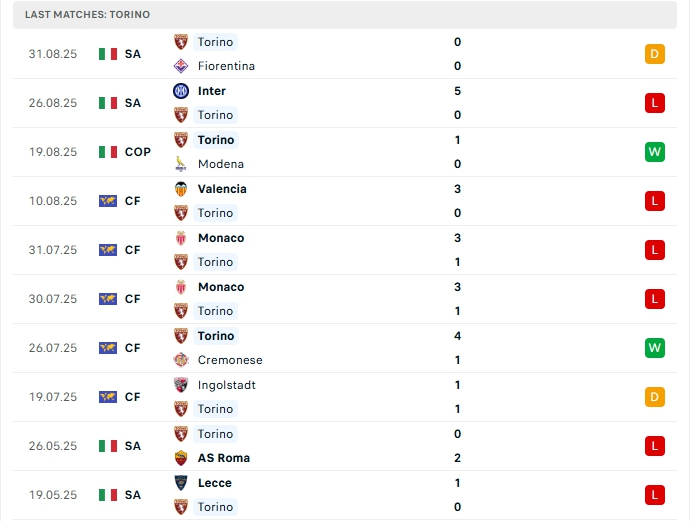
Task: Click the Italian flag beside COP
Action: point(108,152)
